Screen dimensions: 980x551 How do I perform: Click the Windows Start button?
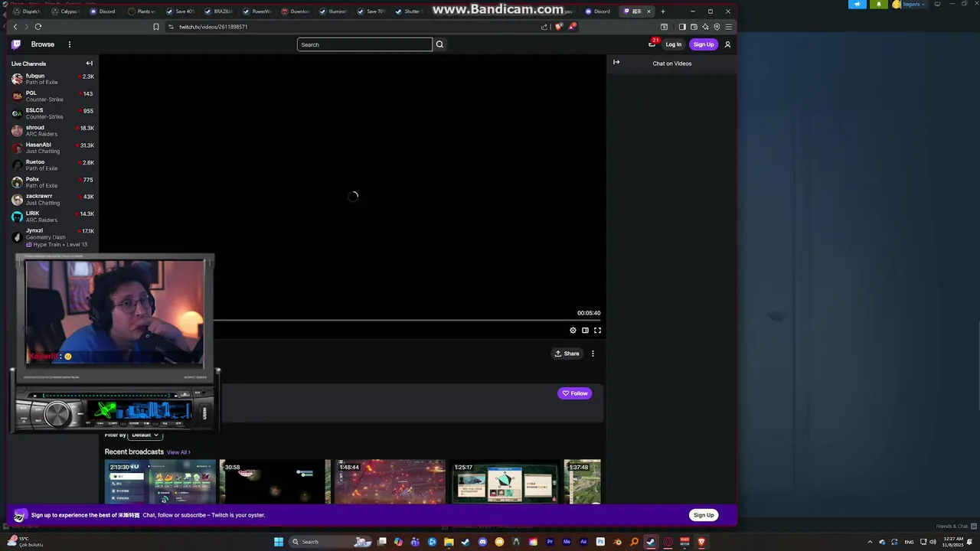coord(279,542)
